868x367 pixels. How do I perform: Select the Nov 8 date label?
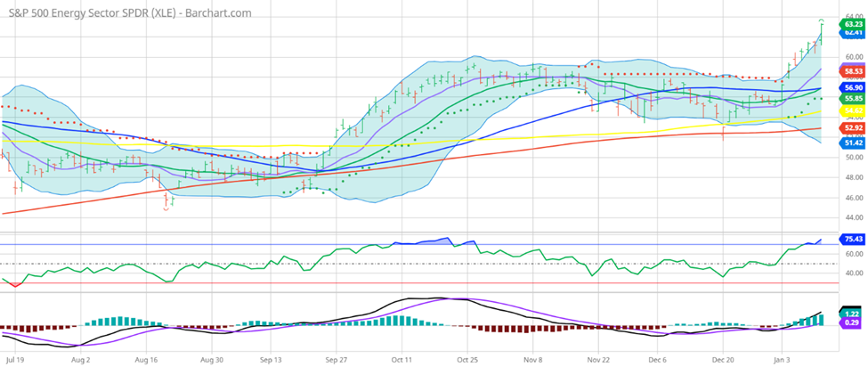(x=532, y=359)
